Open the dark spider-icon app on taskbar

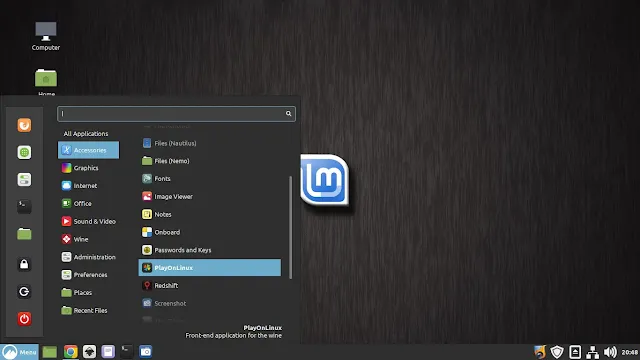[x=89, y=352]
